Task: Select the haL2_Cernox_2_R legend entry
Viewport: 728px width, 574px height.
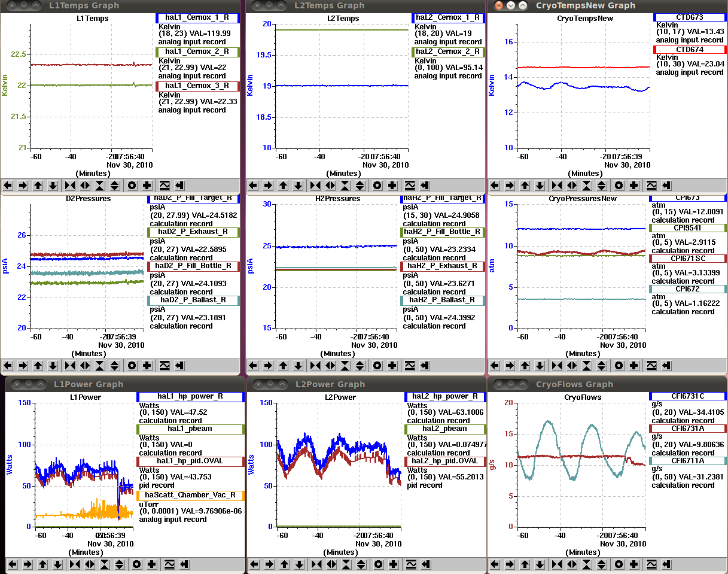Action: click(448, 52)
